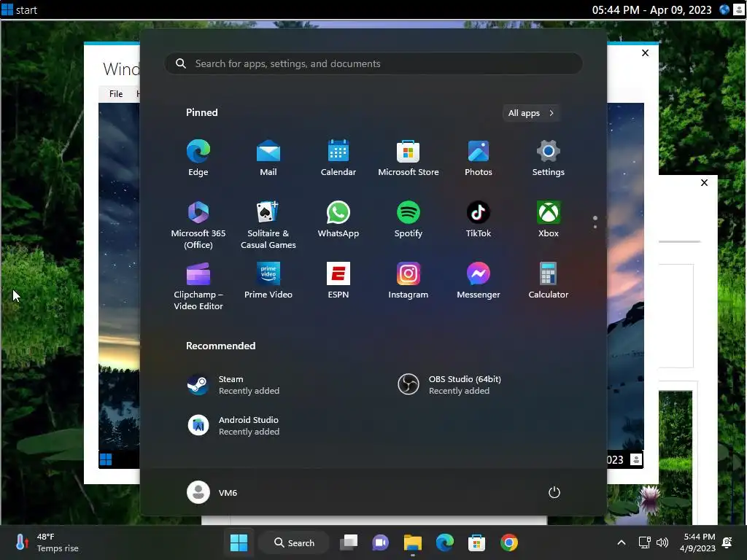Open Messenger
The image size is (747, 560).
click(479, 281)
